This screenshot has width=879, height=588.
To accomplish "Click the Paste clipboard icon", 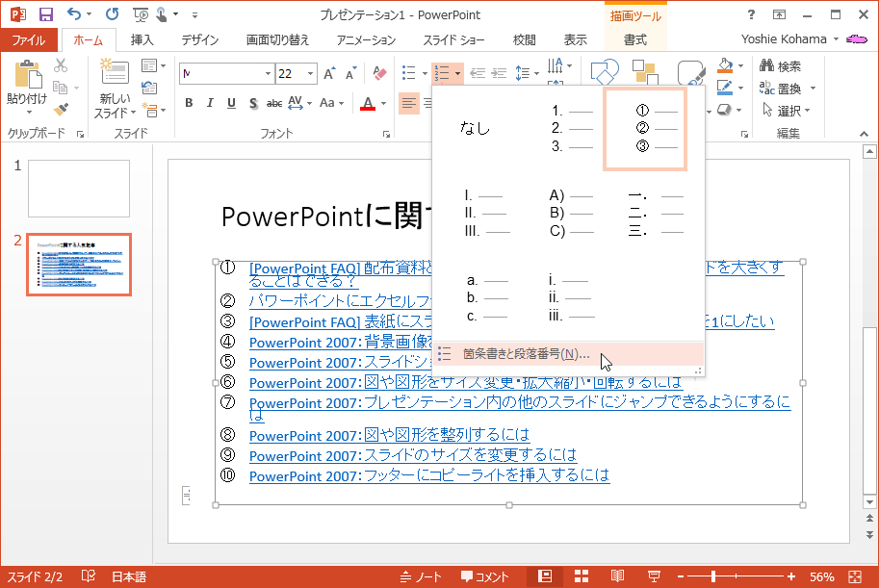I will pyautogui.click(x=27, y=75).
